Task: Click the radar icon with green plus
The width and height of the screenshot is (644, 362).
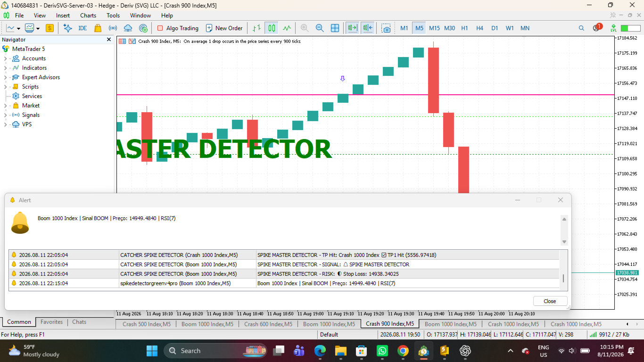Action: tap(143, 28)
